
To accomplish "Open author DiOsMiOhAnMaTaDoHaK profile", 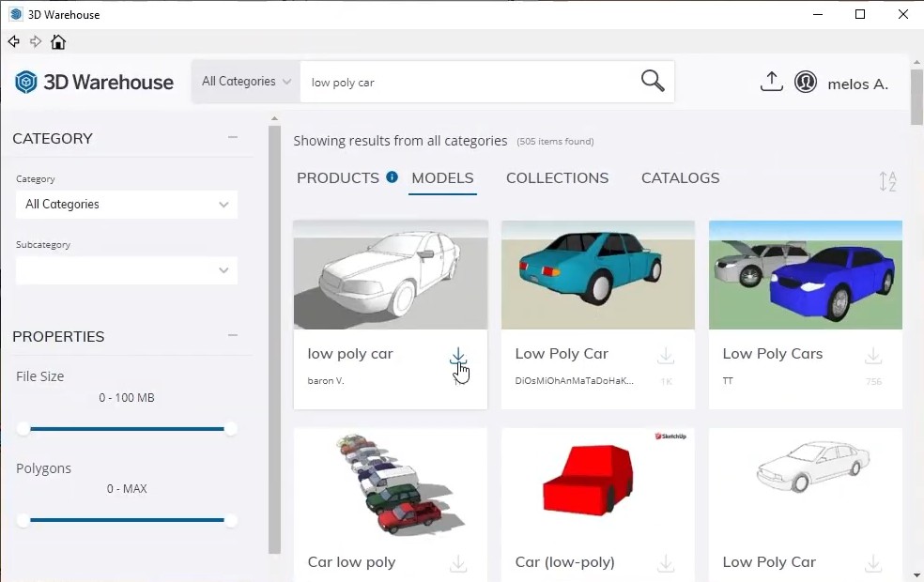I will pyautogui.click(x=575, y=380).
